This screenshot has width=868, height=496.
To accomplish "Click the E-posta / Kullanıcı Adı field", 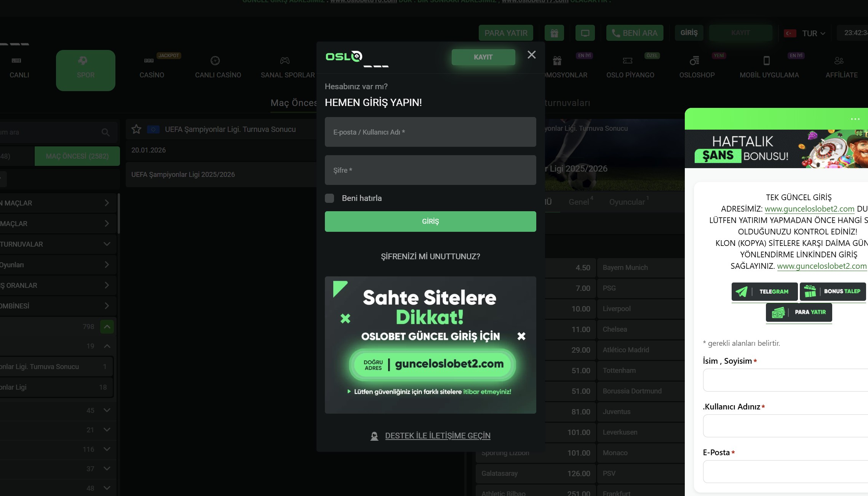I will point(430,132).
